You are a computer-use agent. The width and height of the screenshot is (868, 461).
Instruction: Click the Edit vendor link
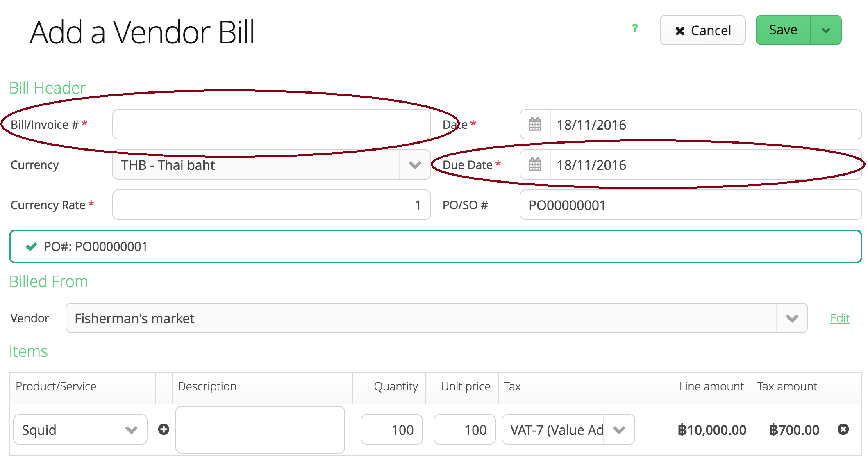point(840,318)
